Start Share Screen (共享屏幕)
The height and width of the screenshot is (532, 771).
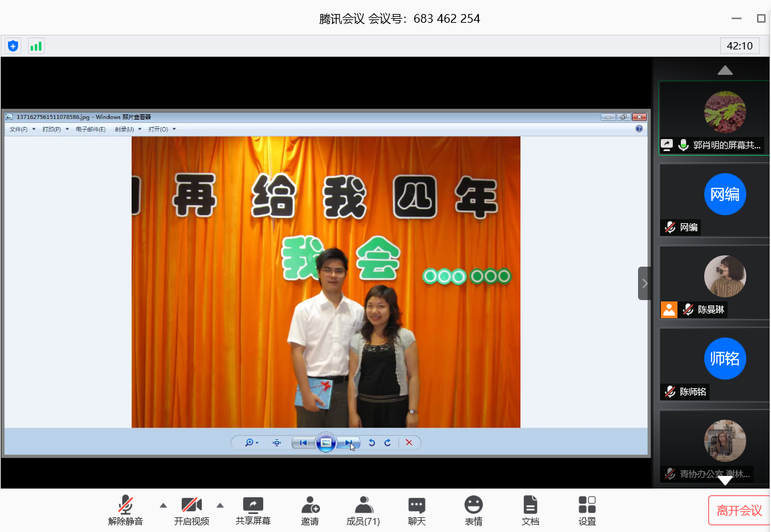[x=253, y=511]
